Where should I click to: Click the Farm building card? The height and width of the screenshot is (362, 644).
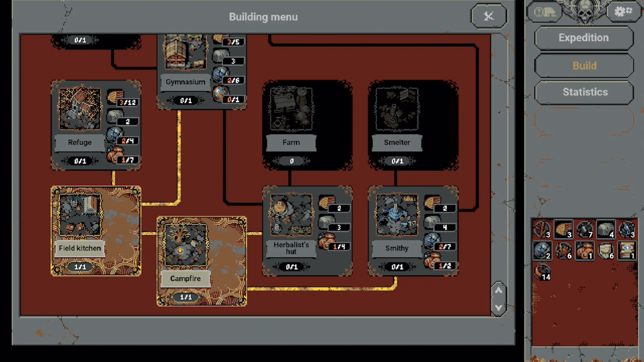tap(291, 126)
